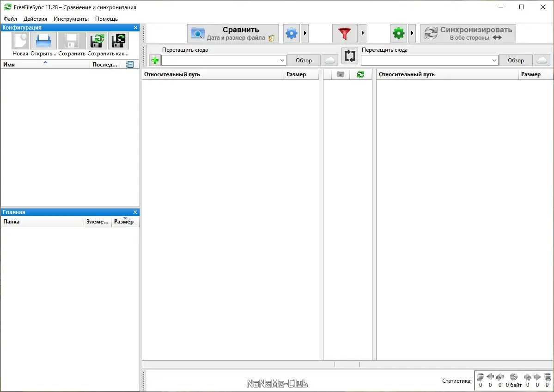Open a configuration with Открыть icon

pos(43,41)
